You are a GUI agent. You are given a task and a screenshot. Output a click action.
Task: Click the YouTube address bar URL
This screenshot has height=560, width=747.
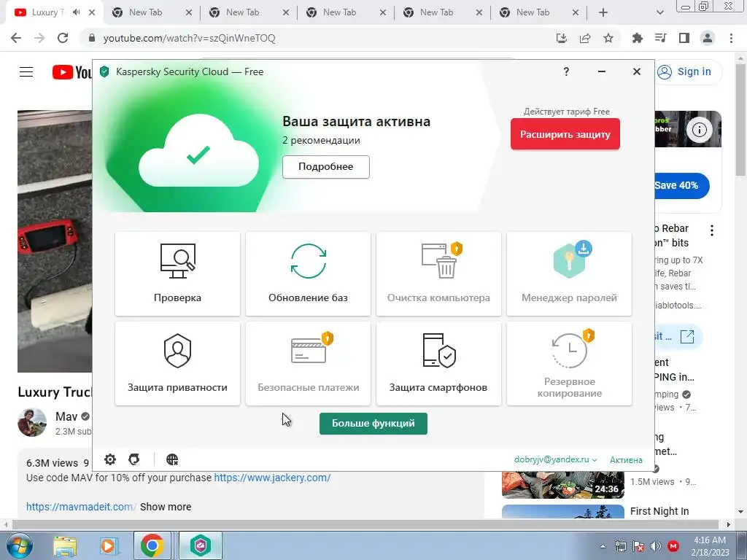pyautogui.click(x=189, y=38)
